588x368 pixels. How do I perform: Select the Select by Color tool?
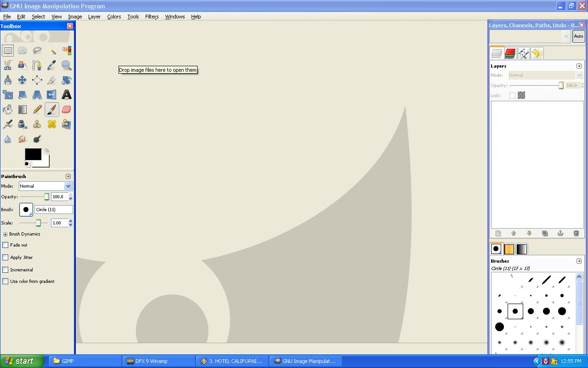coord(67,51)
